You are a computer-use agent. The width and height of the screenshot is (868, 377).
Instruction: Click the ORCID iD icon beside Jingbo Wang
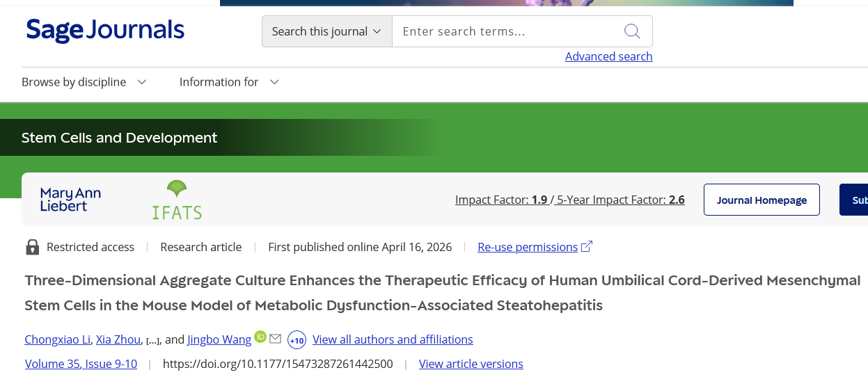coord(260,337)
